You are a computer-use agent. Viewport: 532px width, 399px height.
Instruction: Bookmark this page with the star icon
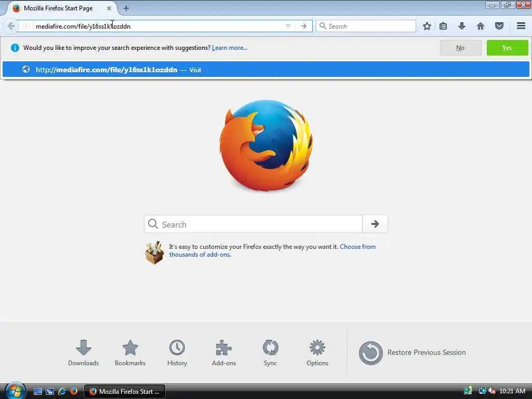click(x=427, y=26)
